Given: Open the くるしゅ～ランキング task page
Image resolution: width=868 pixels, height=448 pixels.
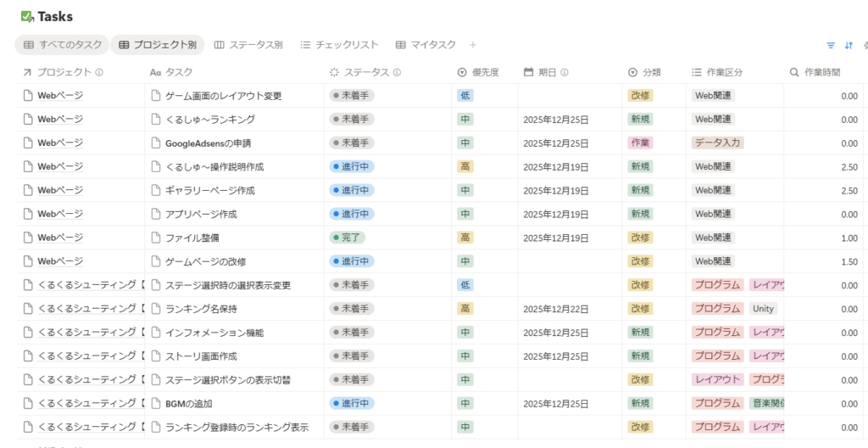Looking at the screenshot, I should click(x=209, y=120).
